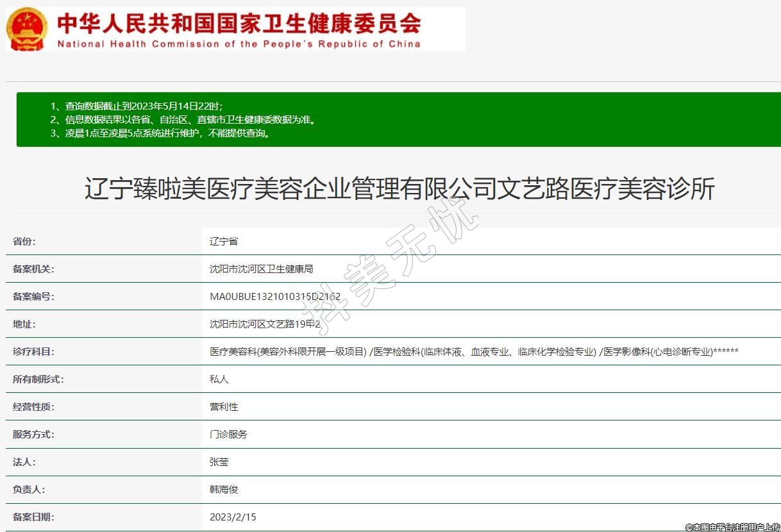Viewport: 781px width, 532px height.
Task: Click the 备案日期 row label
Action: (33, 517)
